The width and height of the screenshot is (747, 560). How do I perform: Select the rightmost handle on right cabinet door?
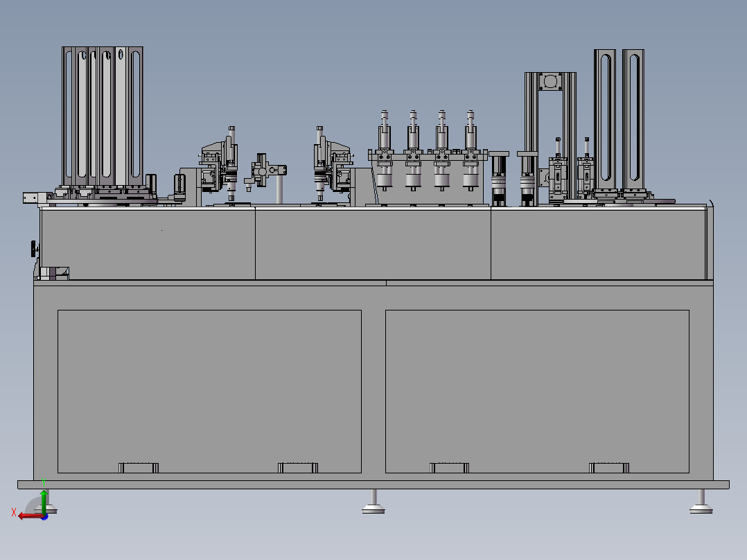coord(609,468)
